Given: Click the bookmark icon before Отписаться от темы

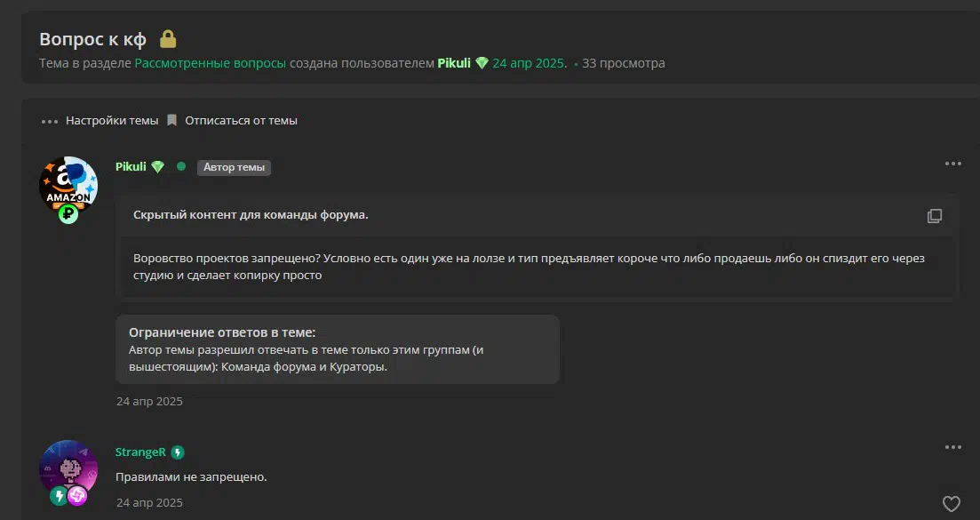Looking at the screenshot, I should click(171, 120).
